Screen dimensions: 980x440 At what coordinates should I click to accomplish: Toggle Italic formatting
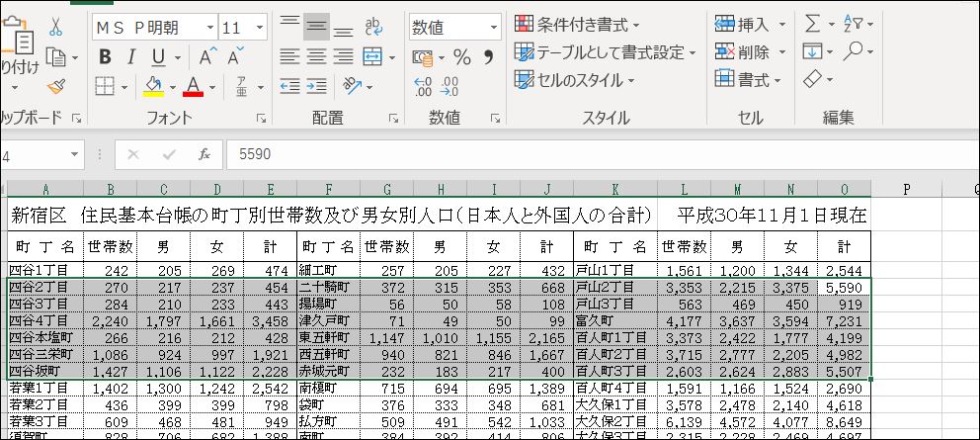click(131, 57)
